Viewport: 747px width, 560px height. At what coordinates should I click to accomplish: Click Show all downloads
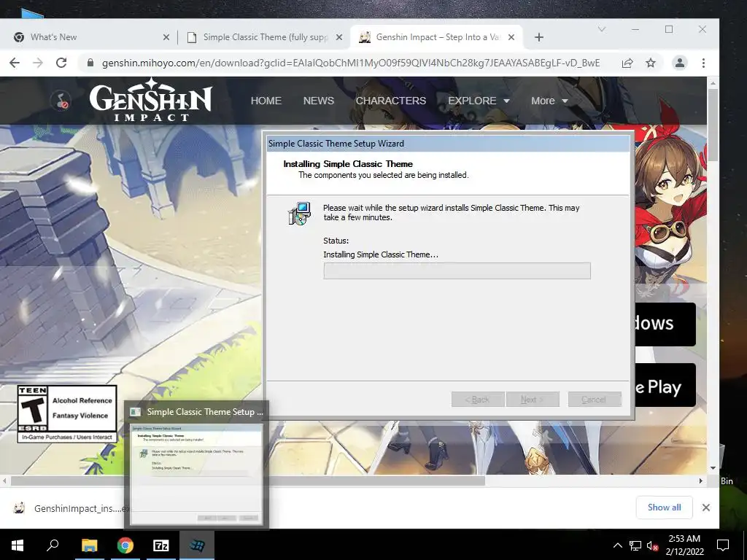click(x=664, y=507)
